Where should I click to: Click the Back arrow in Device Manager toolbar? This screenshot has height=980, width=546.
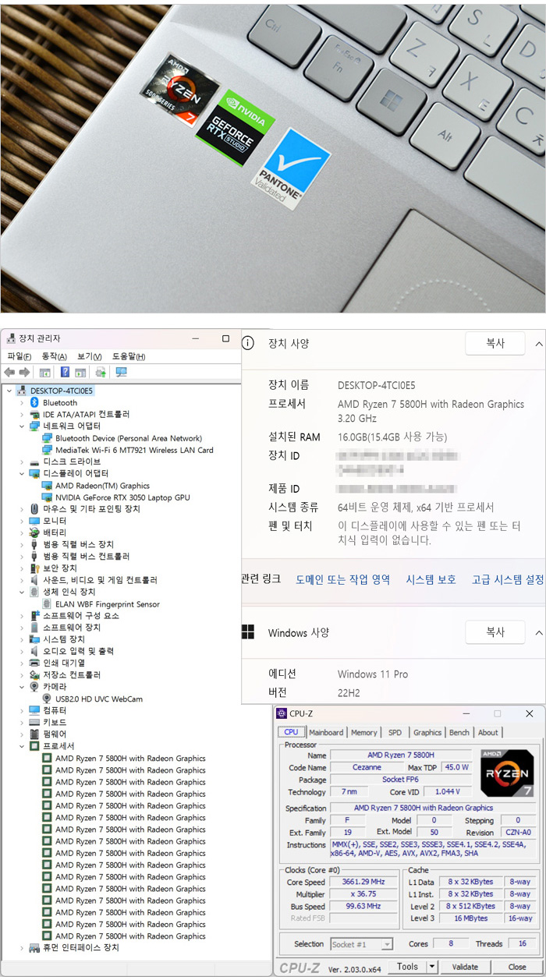click(x=9, y=372)
